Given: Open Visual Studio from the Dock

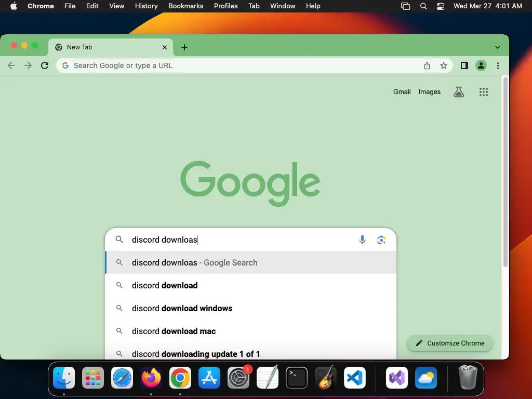Looking at the screenshot, I should tap(396, 378).
